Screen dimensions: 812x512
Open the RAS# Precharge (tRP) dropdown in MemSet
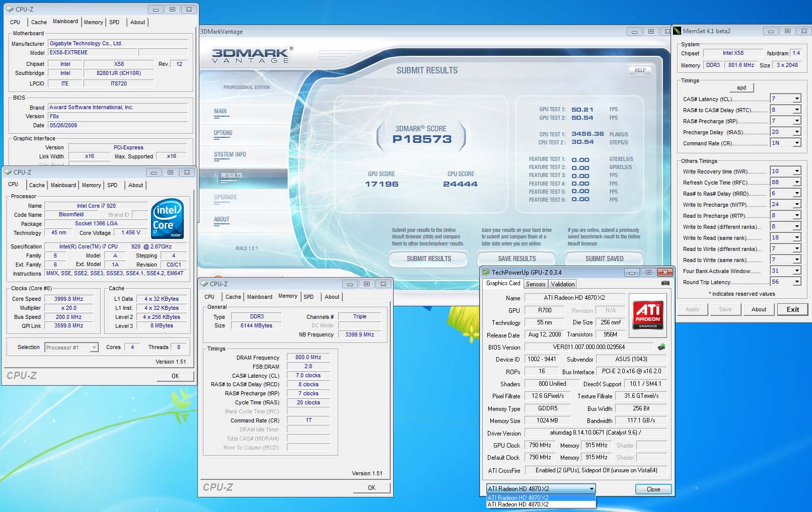(x=797, y=121)
